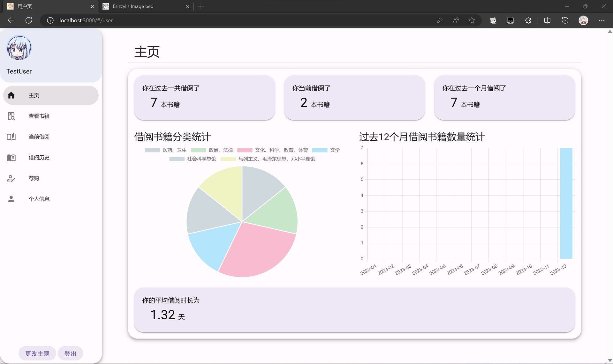613x364 pixels.
Task: Select 主页 in the sidebar menu
Action: pyautogui.click(x=51, y=95)
